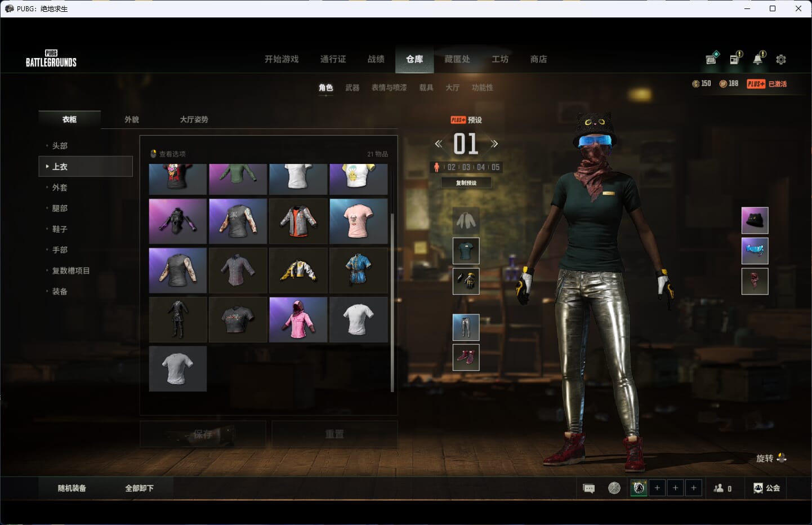Image resolution: width=812 pixels, height=525 pixels.
Task: Click the equipped red bandana mask slot
Action: 755,281
